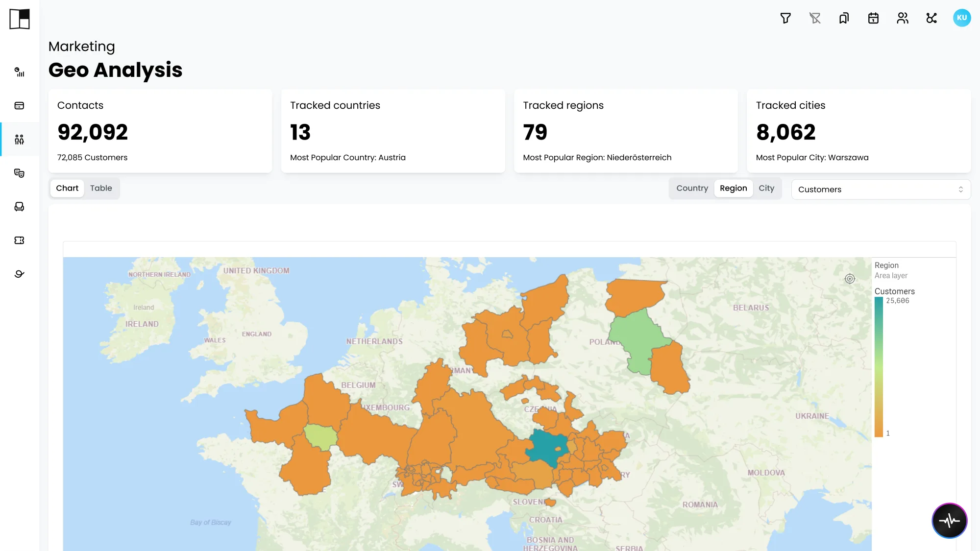980x551 pixels.
Task: Click the NETHERLANDS map label
Action: click(x=374, y=341)
